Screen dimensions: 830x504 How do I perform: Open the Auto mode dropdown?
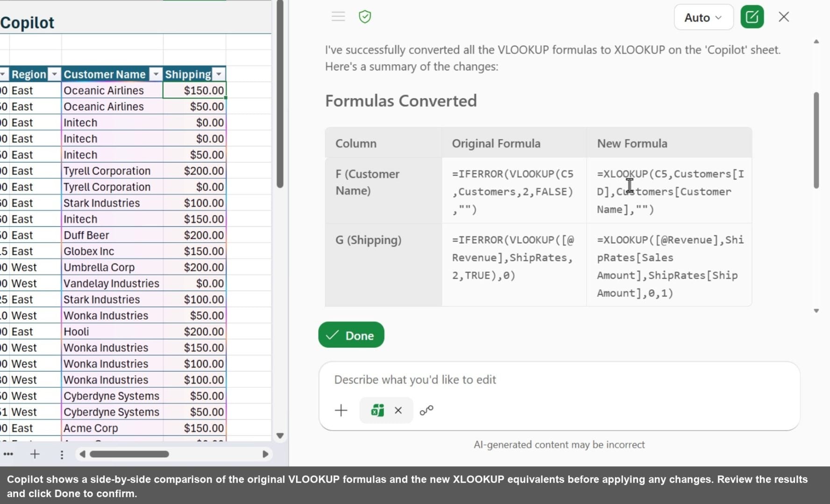coord(703,17)
